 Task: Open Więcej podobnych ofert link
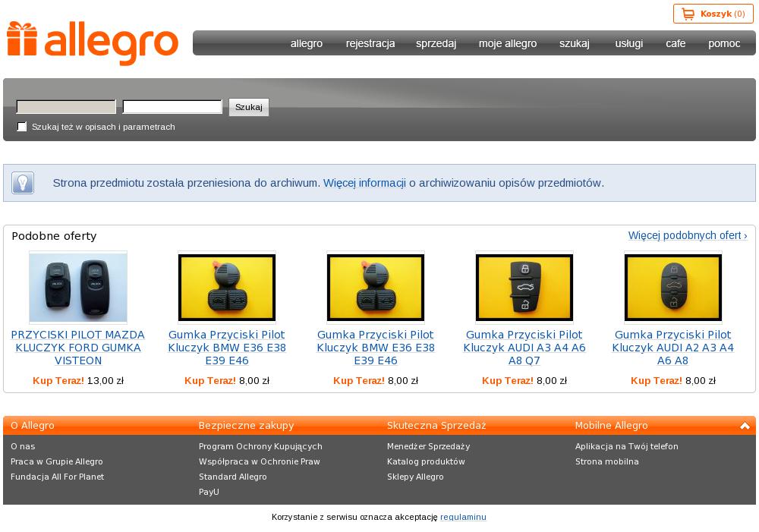[x=688, y=235]
